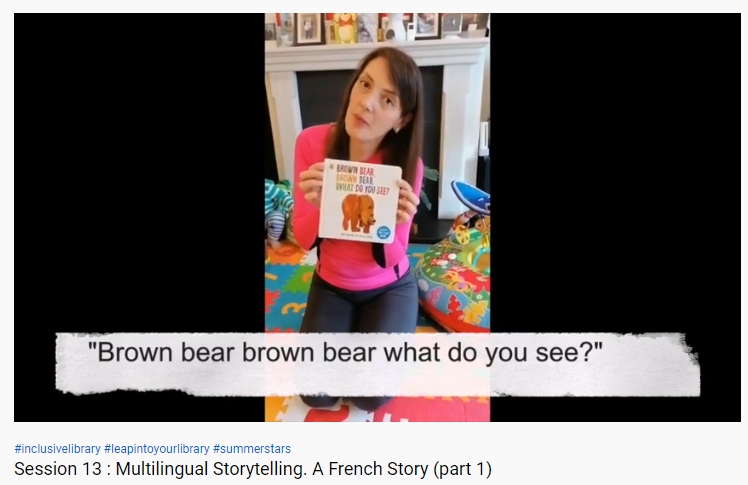Select the Session 13 Multilingual Storytelling video title
748x485 pixels.
253,469
